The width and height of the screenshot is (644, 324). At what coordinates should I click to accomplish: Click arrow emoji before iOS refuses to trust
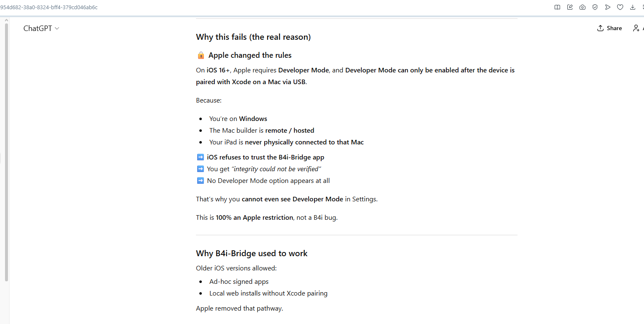(x=200, y=157)
